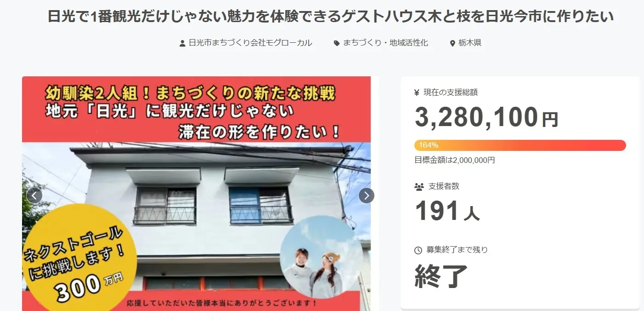
Task: Click the next image arrow on carousel
Action: tap(366, 196)
